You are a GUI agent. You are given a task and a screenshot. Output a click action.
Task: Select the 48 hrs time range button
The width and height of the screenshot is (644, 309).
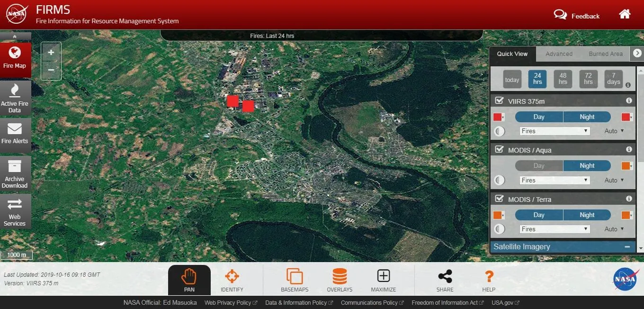pyautogui.click(x=563, y=79)
